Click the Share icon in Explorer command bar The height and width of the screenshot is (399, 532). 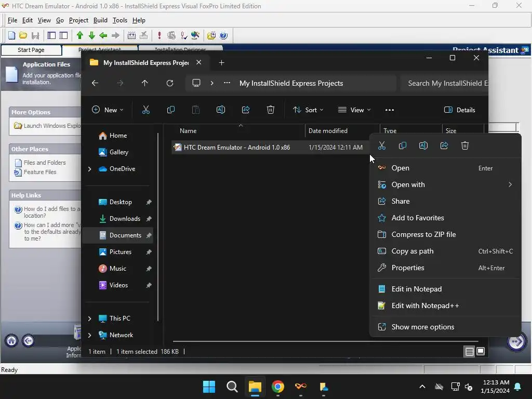[246, 110]
